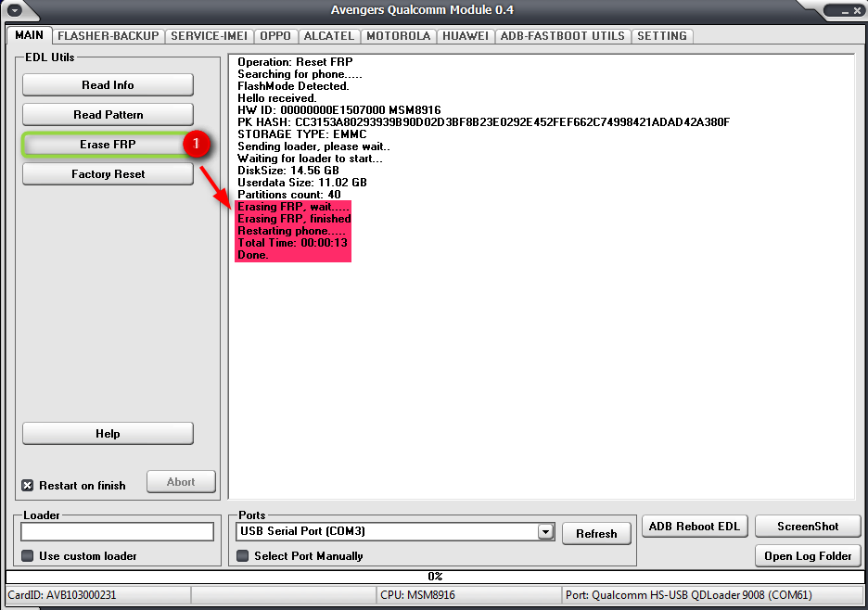Go to the MOTOROLA tab

(x=398, y=36)
